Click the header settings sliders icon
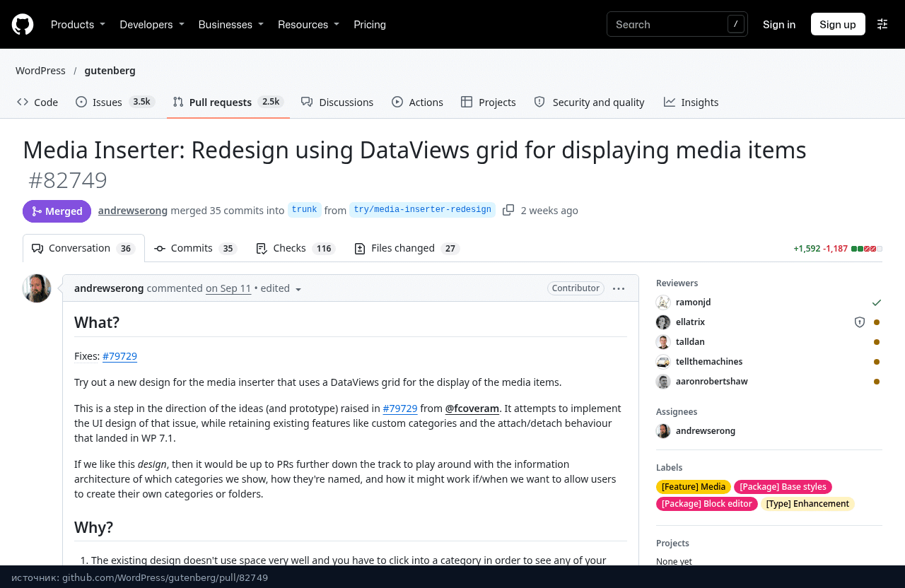The image size is (905, 588). point(882,24)
